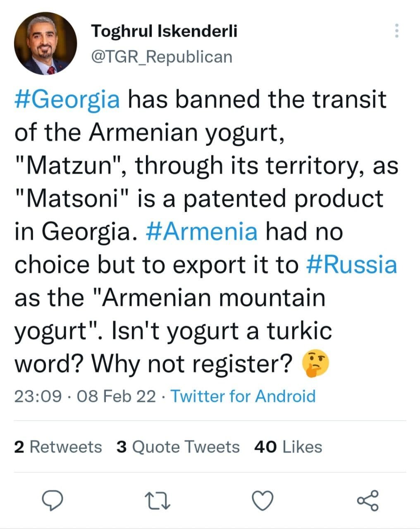Tap the reply speech bubble icon
The height and width of the screenshot is (529, 420).
(53, 501)
